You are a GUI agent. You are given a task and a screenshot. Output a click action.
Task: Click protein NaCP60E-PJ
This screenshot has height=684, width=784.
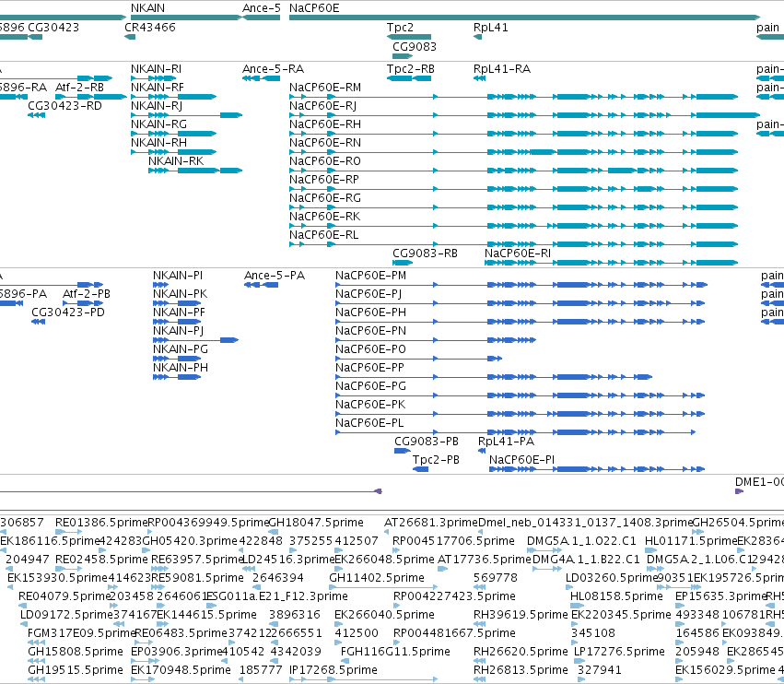click(369, 294)
